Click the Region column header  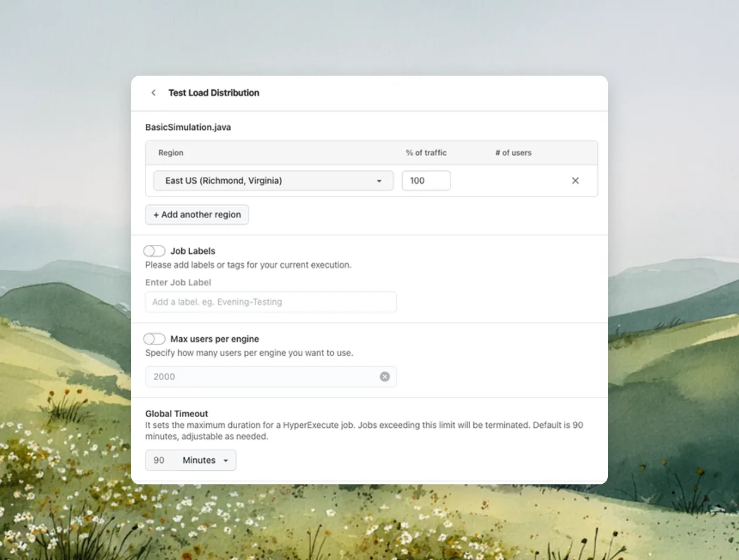[x=171, y=153]
